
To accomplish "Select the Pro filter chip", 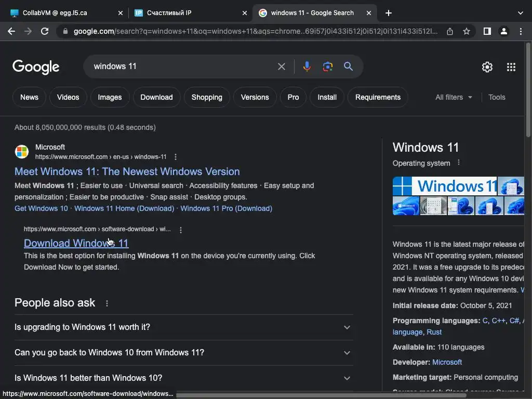I will point(293,97).
